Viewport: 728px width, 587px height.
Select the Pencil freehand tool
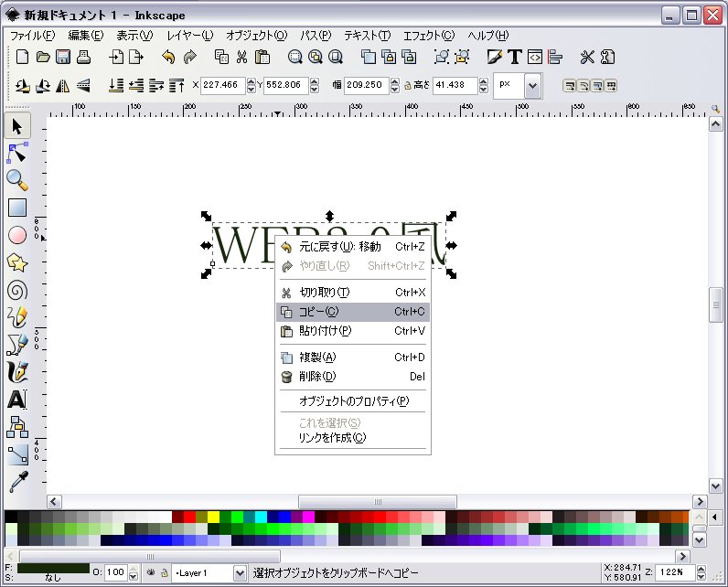pyautogui.click(x=17, y=317)
